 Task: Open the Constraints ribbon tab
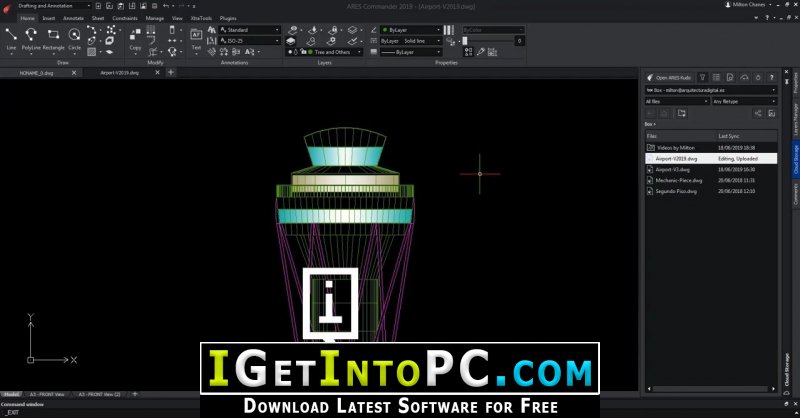click(x=125, y=18)
